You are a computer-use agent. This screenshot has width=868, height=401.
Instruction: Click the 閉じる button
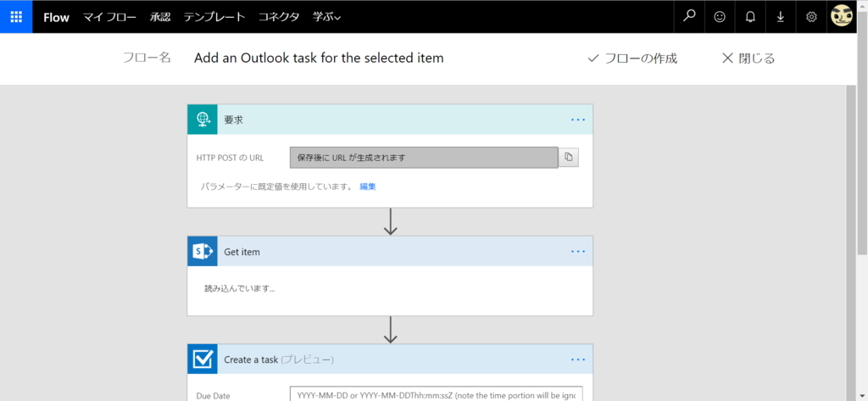tap(748, 58)
